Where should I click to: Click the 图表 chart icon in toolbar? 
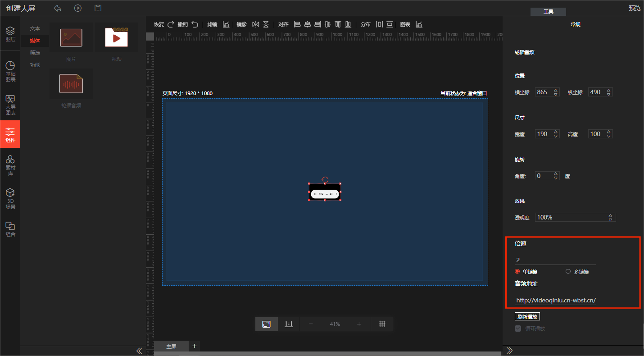point(419,24)
